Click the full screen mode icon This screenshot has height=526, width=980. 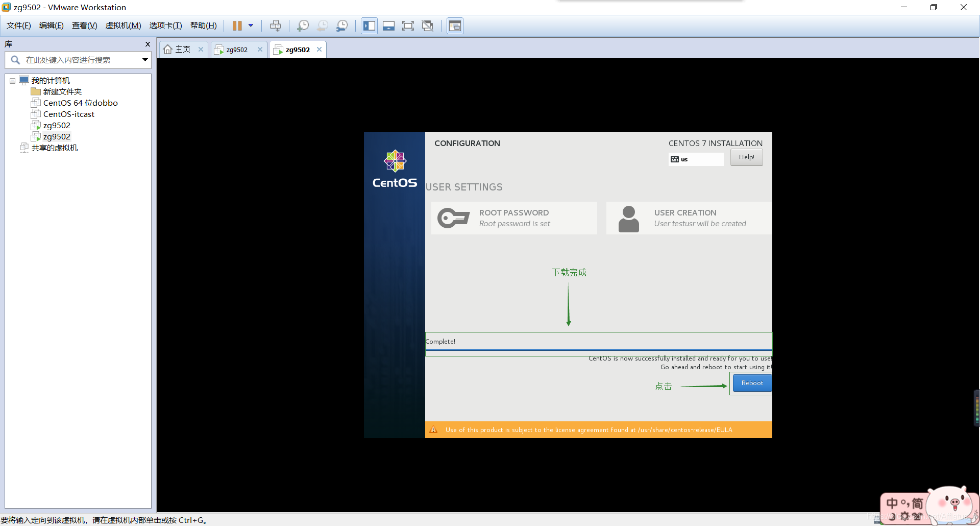point(408,26)
